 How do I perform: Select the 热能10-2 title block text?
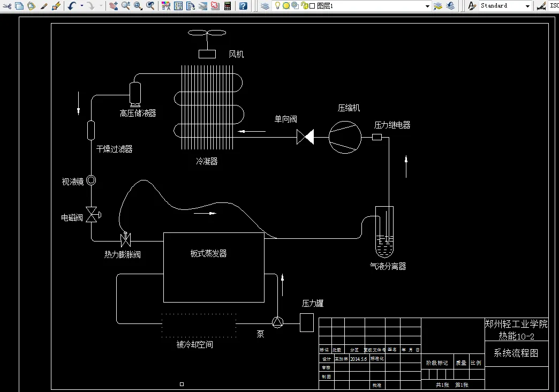coord(516,336)
